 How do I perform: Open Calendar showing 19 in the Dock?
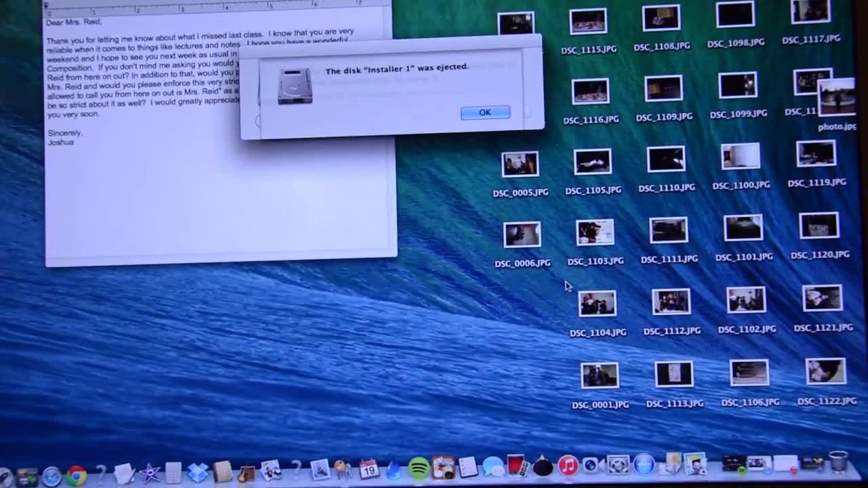369,468
